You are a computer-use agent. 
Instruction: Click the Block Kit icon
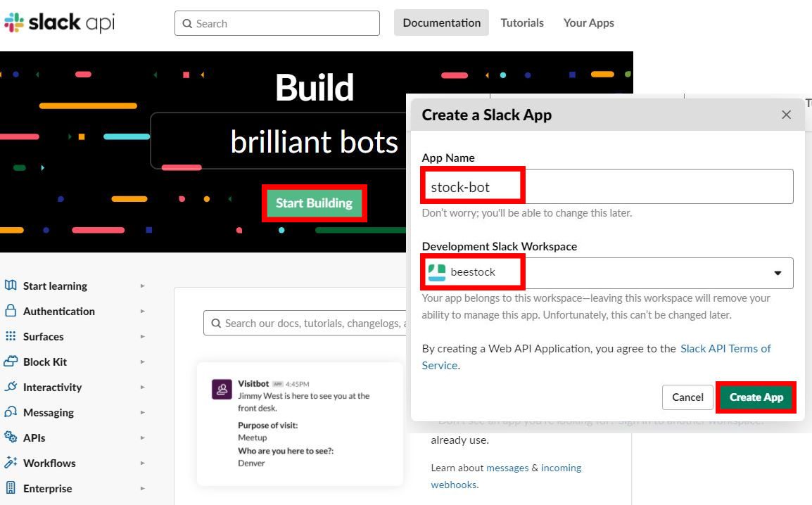coord(11,361)
